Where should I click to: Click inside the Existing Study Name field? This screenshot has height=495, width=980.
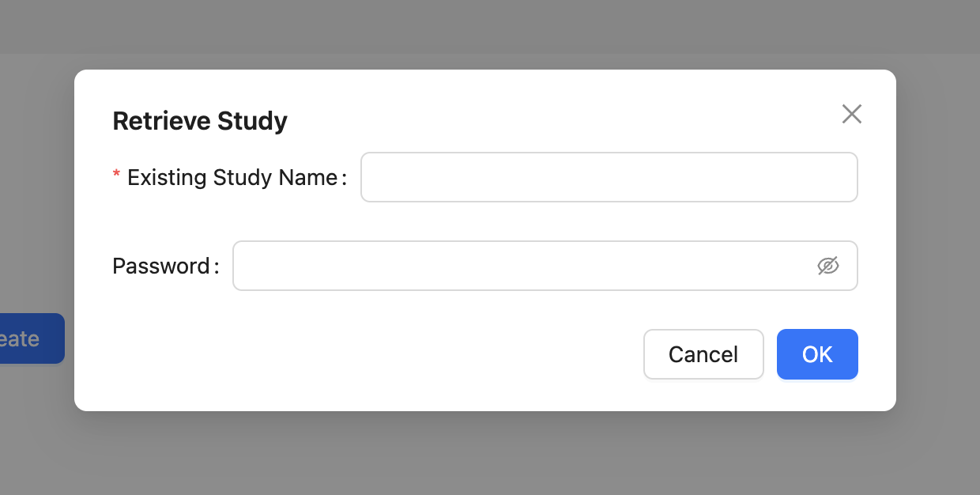pos(609,177)
